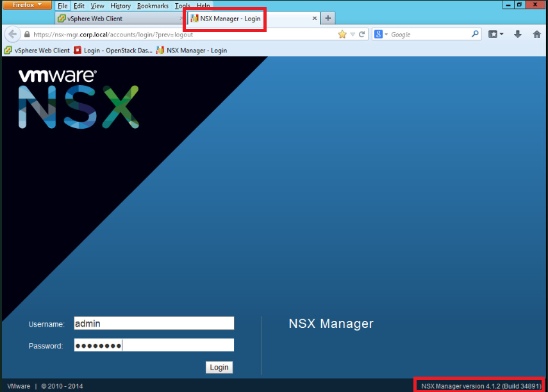Go back with the browser back arrow
This screenshot has height=392, width=548.
pos(12,34)
